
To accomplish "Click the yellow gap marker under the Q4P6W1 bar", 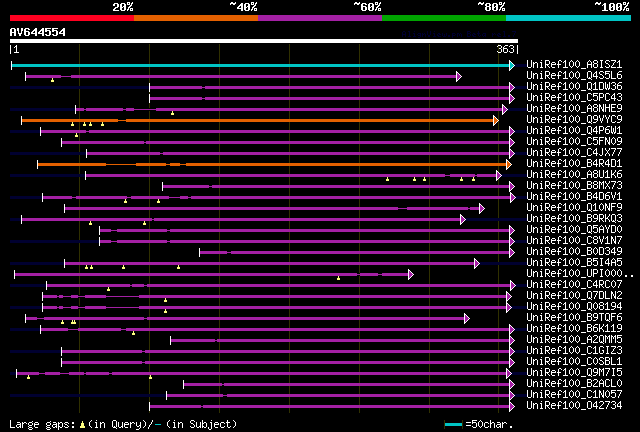I will 76,135.
